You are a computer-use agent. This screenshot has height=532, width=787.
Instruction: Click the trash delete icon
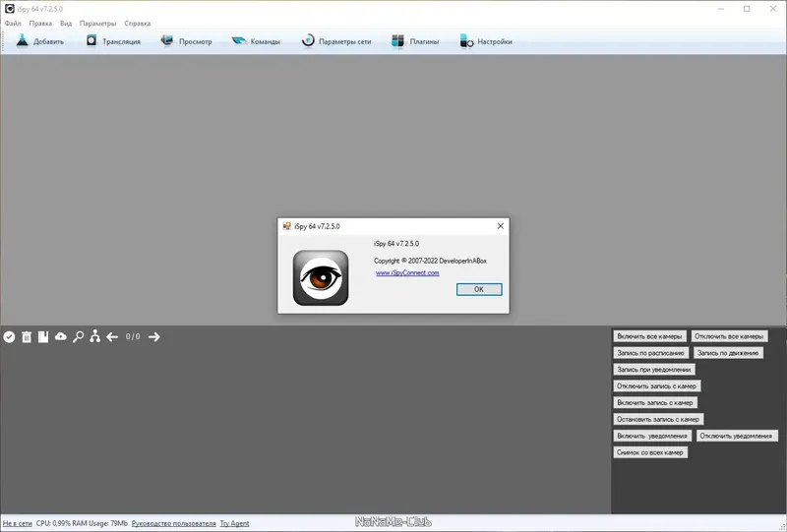[x=27, y=336]
